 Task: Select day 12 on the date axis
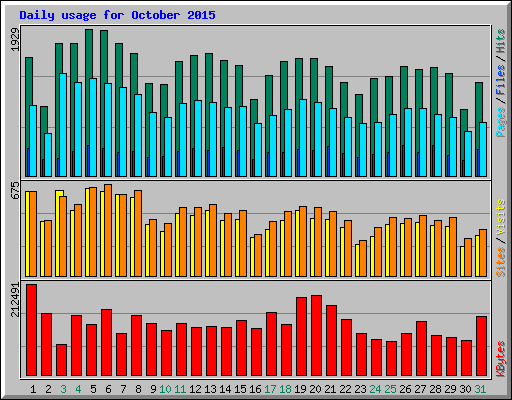(x=195, y=389)
